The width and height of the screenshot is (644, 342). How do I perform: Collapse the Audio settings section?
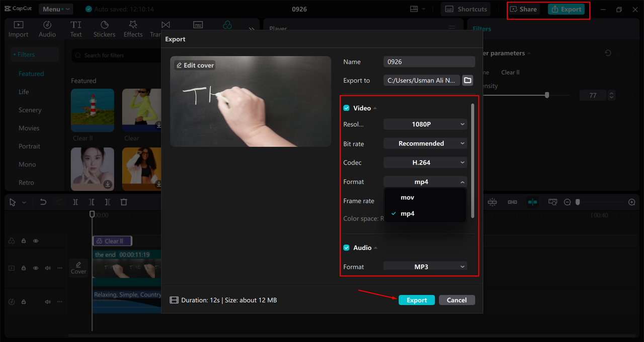point(375,248)
